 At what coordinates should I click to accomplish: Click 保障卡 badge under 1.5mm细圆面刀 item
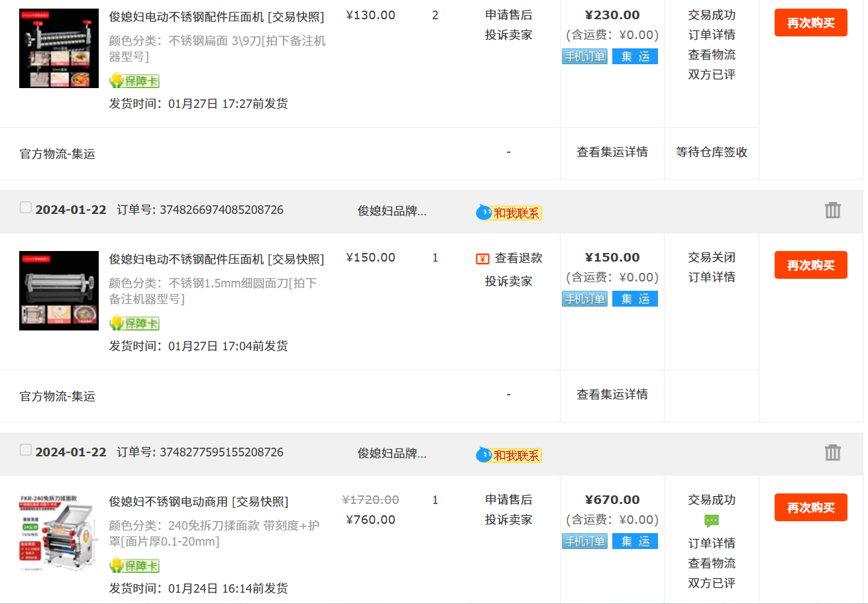135,323
